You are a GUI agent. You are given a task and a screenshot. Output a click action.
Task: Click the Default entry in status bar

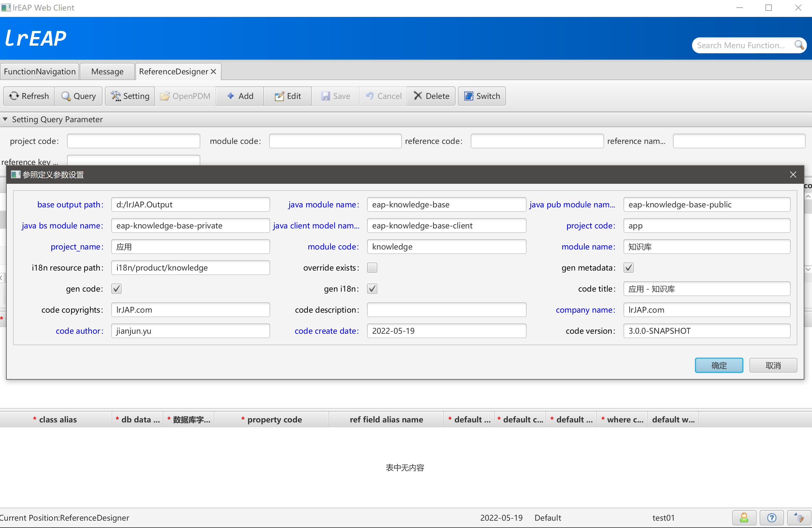coord(548,518)
